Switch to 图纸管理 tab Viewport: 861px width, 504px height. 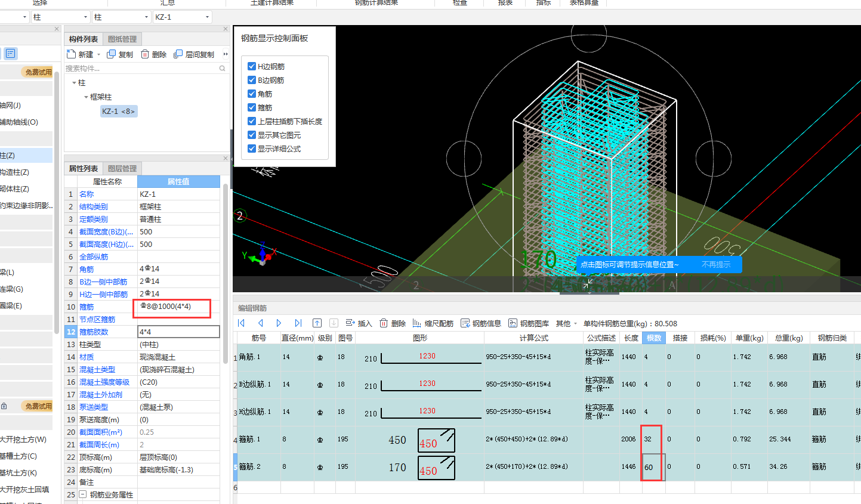point(122,39)
